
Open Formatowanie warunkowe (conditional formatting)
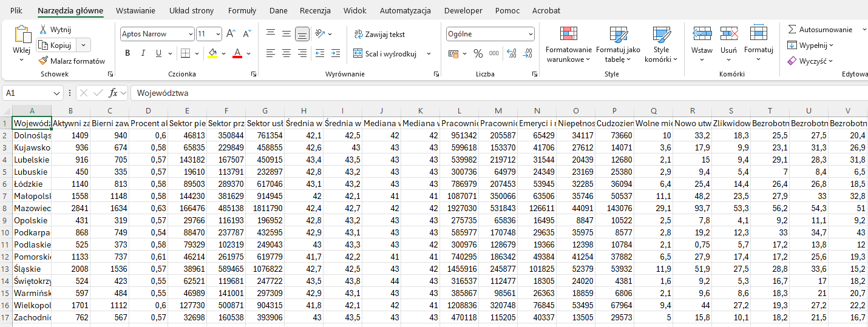click(568, 45)
